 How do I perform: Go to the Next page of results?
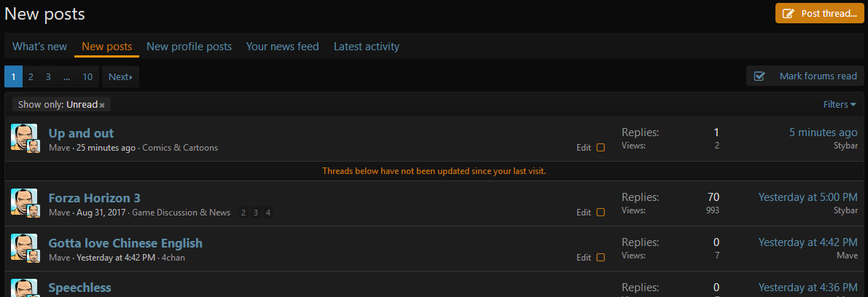[x=120, y=77]
